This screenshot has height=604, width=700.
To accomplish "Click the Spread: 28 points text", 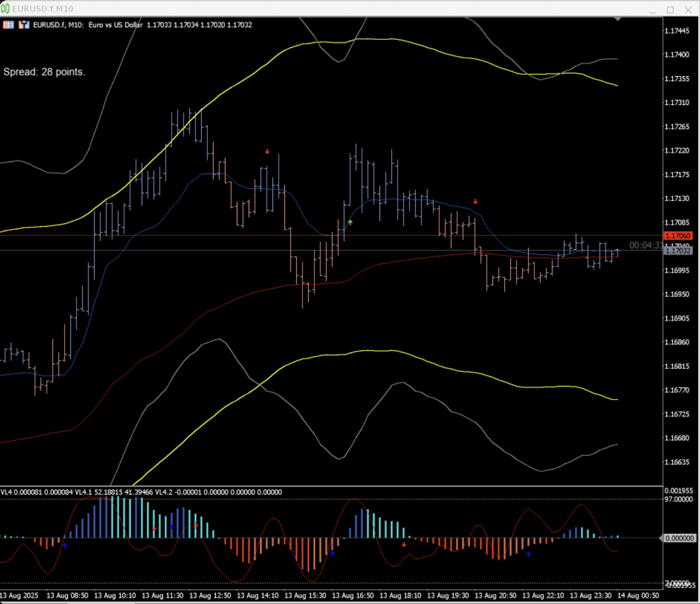I will (x=44, y=72).
